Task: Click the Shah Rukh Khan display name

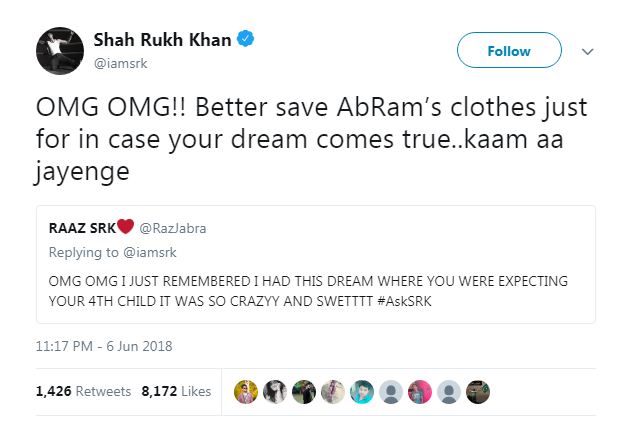Action: [x=162, y=40]
